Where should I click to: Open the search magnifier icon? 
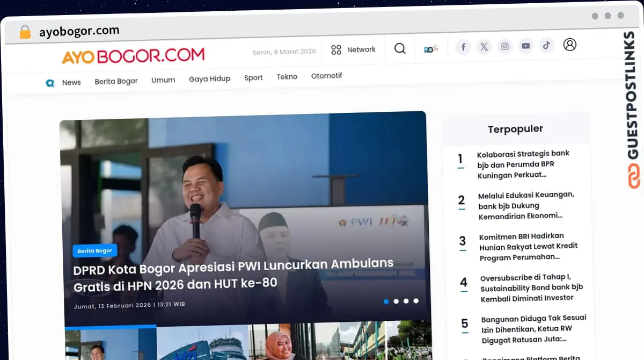click(x=400, y=49)
